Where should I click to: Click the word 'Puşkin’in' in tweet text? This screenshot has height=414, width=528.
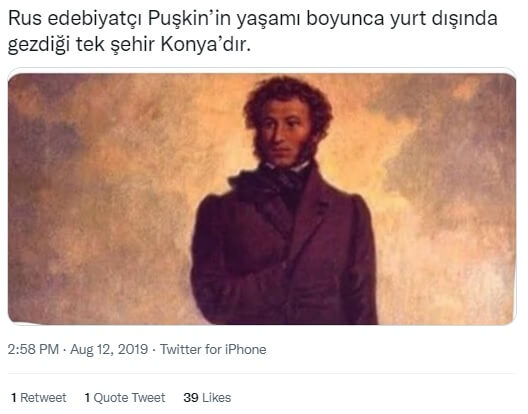click(x=190, y=19)
